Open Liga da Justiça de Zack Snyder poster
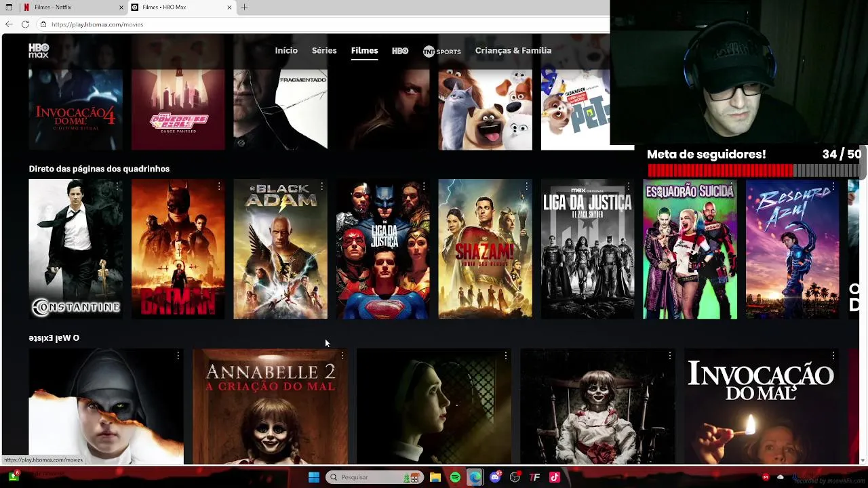This screenshot has width=868, height=488. point(587,249)
